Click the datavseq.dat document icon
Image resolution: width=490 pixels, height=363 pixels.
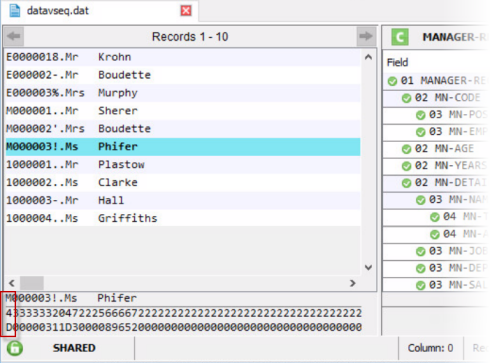click(15, 10)
